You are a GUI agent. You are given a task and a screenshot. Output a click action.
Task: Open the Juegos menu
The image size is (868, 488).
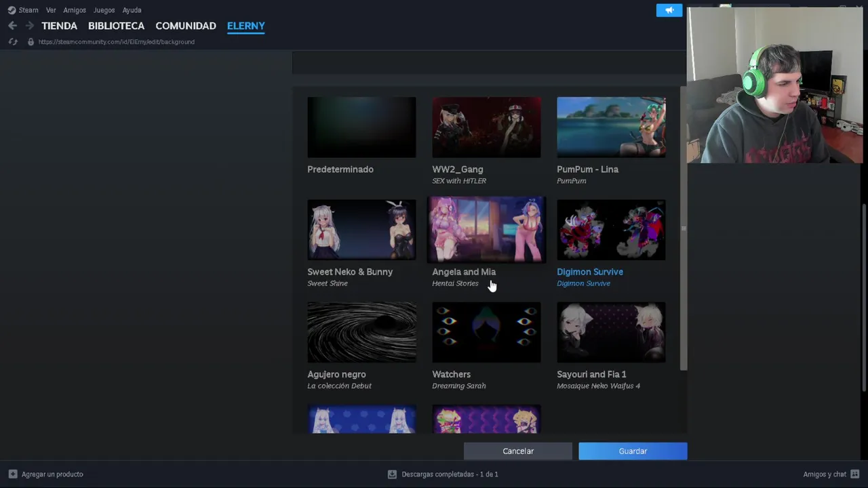pos(104,10)
